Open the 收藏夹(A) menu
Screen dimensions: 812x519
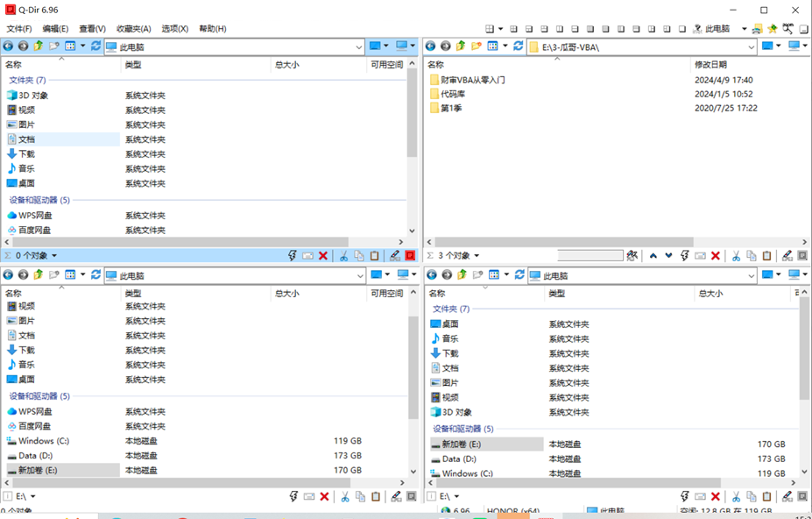[133, 29]
